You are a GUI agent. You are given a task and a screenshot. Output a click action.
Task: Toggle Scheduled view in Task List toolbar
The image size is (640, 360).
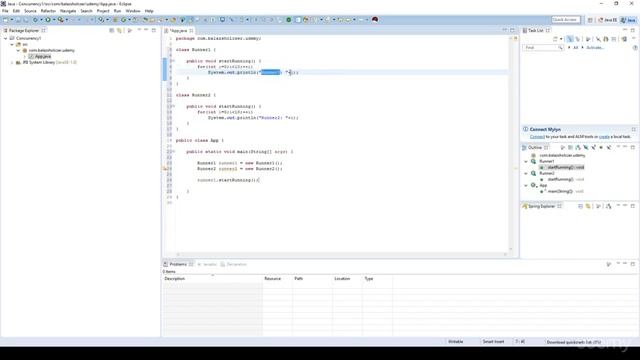click(578, 39)
